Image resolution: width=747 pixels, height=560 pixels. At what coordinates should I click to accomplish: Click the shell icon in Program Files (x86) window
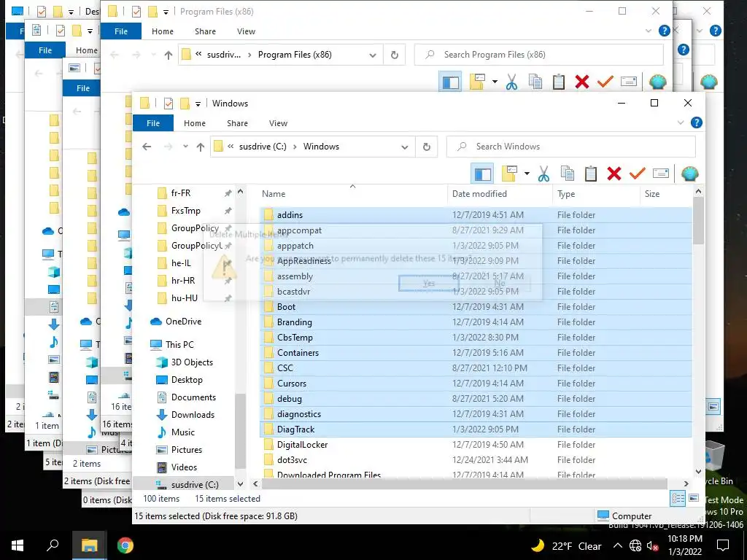point(657,82)
